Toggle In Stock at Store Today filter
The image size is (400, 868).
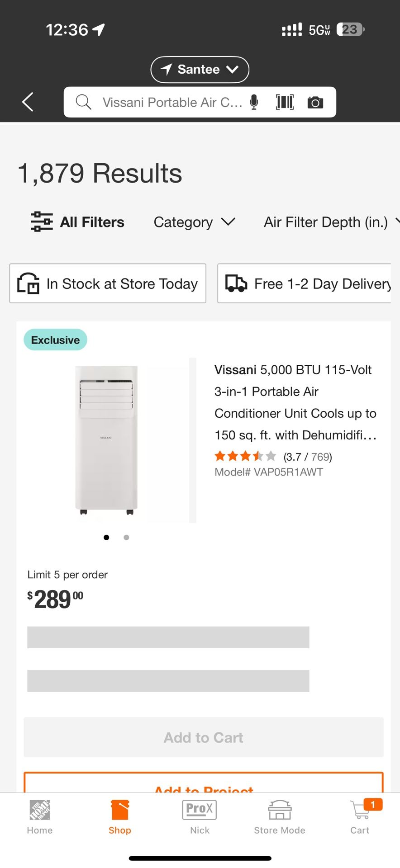108,283
